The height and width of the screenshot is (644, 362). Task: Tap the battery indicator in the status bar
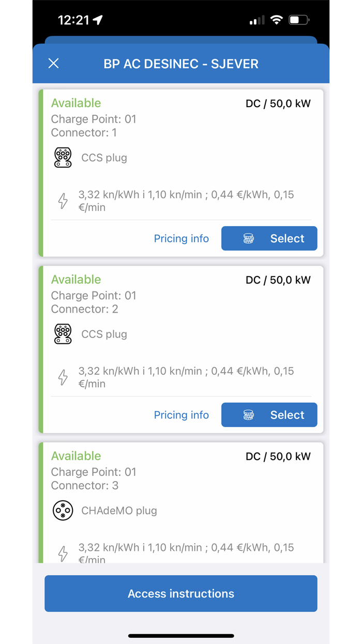(x=298, y=19)
